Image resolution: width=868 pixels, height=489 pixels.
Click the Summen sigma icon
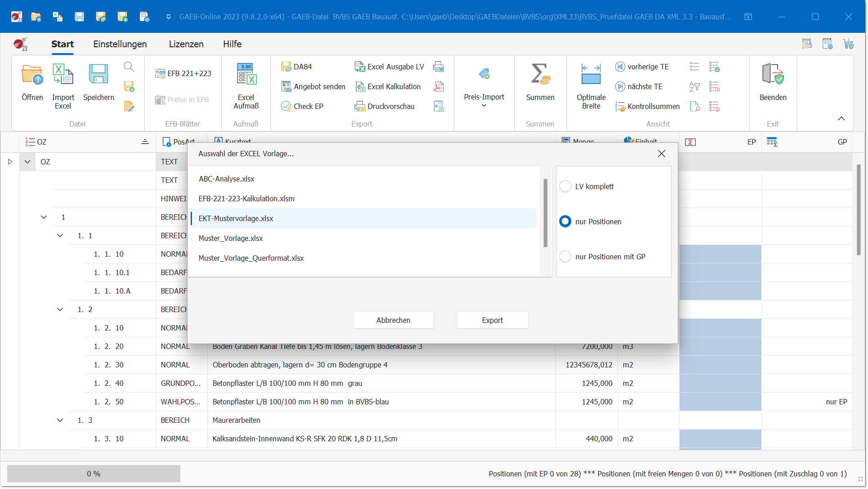540,75
